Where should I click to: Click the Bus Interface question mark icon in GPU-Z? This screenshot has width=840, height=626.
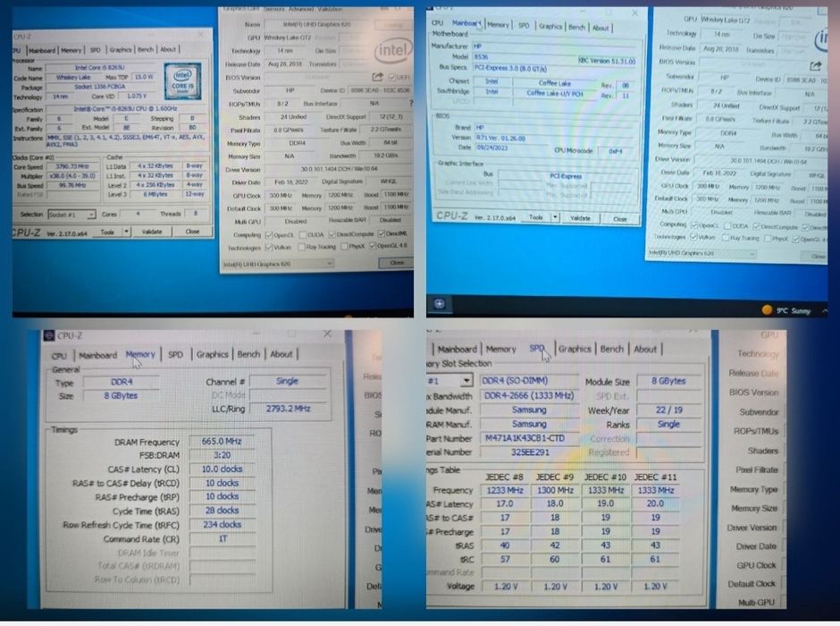[x=410, y=104]
